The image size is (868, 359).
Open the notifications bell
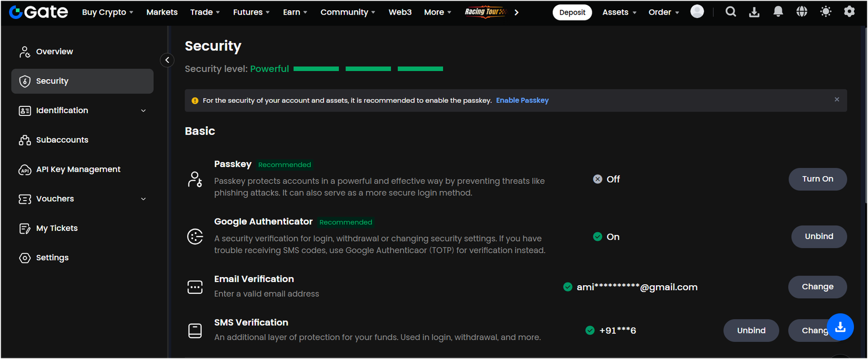point(778,12)
